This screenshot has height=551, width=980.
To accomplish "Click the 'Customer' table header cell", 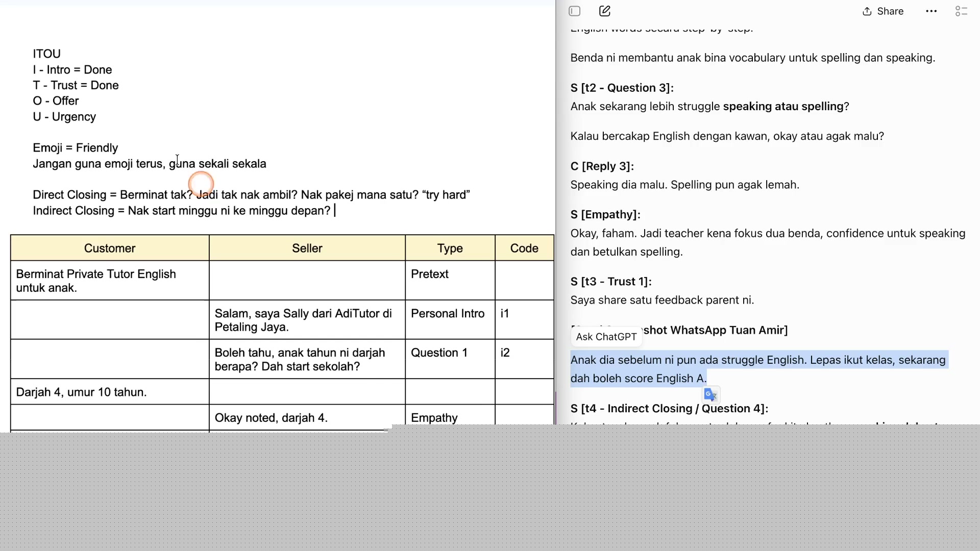I will tap(110, 248).
